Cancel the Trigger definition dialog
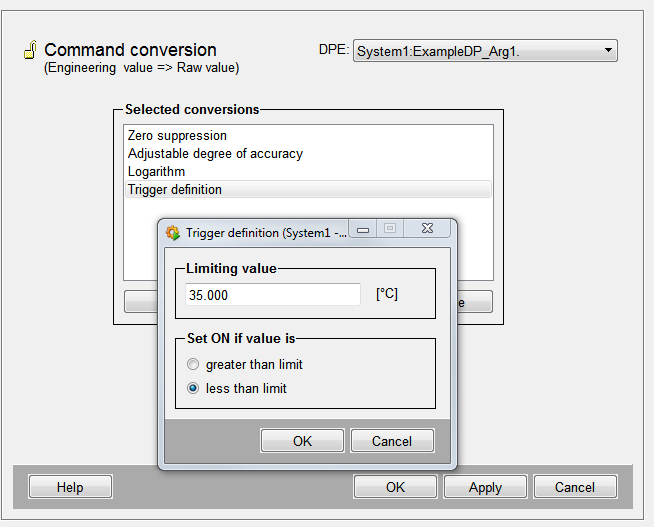Screen dimensions: 654x527 click(x=391, y=441)
